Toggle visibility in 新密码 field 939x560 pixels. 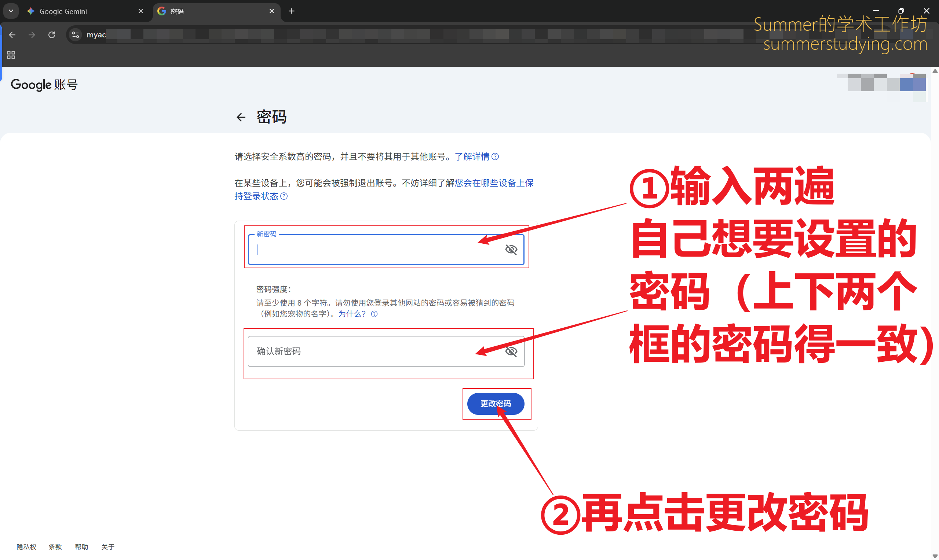point(511,250)
